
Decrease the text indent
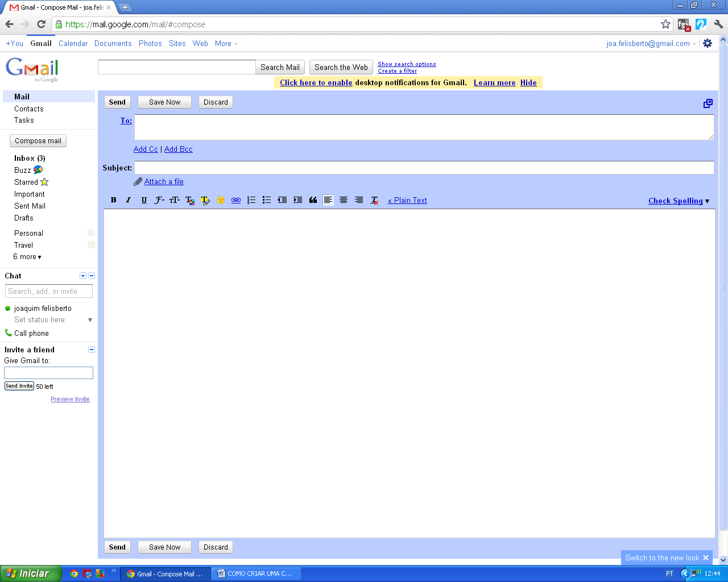[x=282, y=200]
